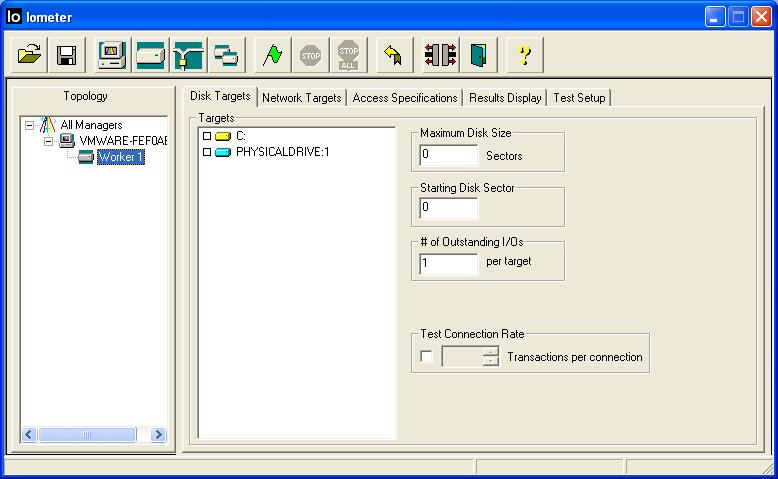778x479 pixels.
Task: Reset workers with the yellow arrow icon
Action: click(394, 55)
